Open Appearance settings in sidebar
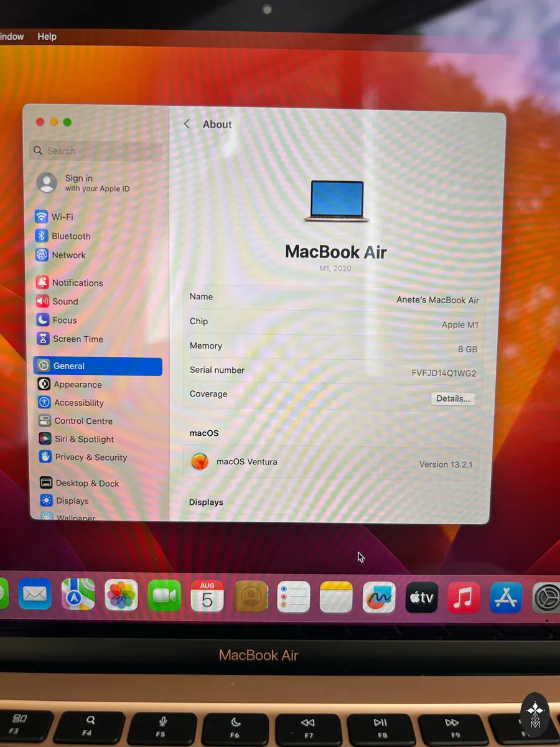Screen dimensions: 560x747 pyautogui.click(x=69, y=385)
